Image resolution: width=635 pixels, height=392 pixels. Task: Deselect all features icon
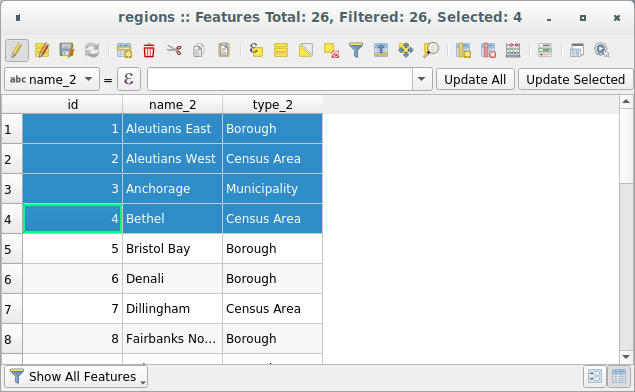(x=331, y=51)
